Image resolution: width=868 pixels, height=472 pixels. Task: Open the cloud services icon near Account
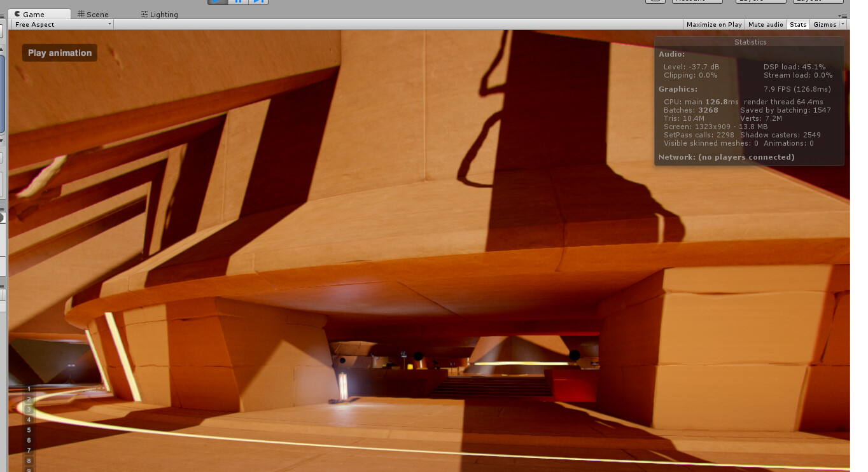pyautogui.click(x=655, y=1)
